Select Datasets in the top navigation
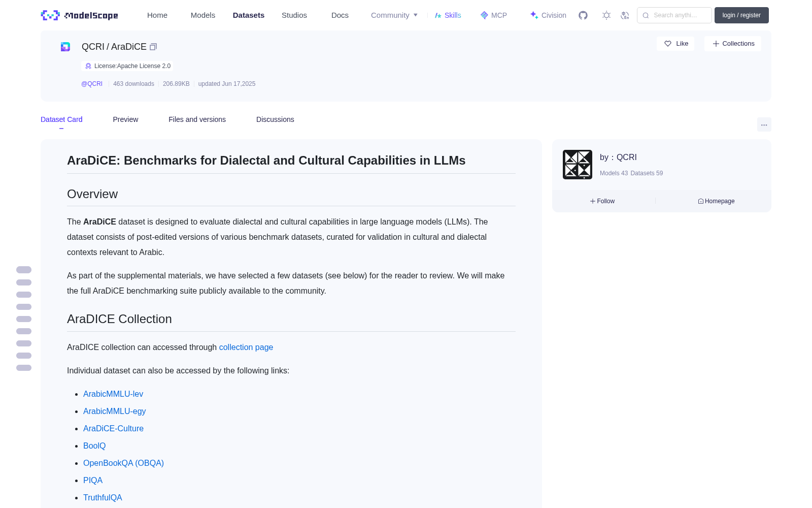The image size is (812, 508). [249, 15]
